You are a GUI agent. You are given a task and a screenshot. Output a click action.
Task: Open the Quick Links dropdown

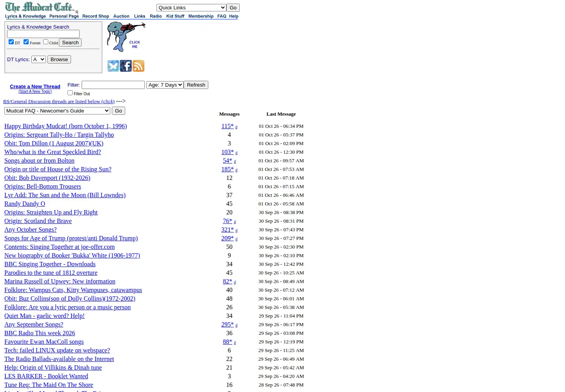point(191,8)
